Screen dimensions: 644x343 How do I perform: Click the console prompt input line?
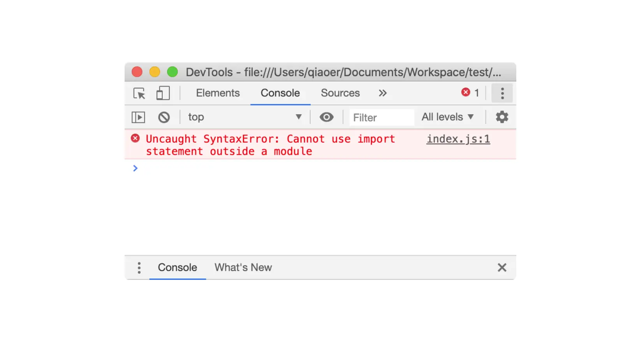coord(311,168)
